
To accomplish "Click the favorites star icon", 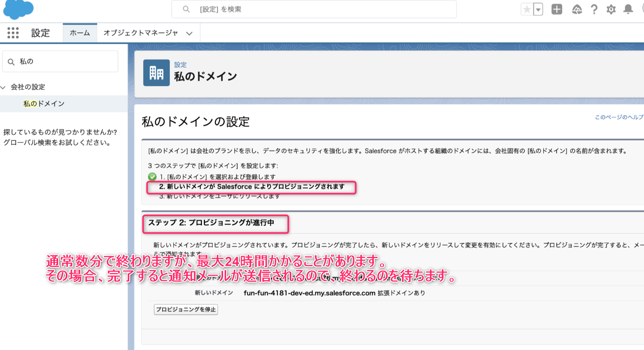I will [x=527, y=9].
